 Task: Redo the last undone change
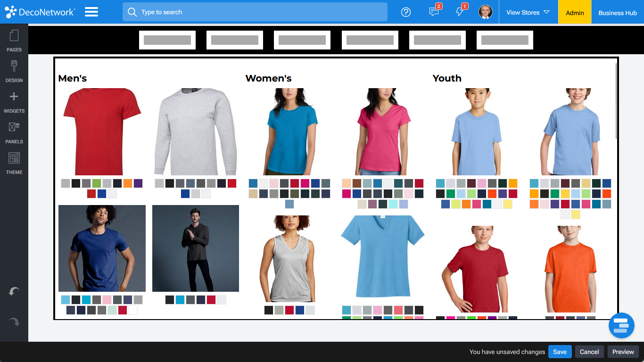coord(14,321)
